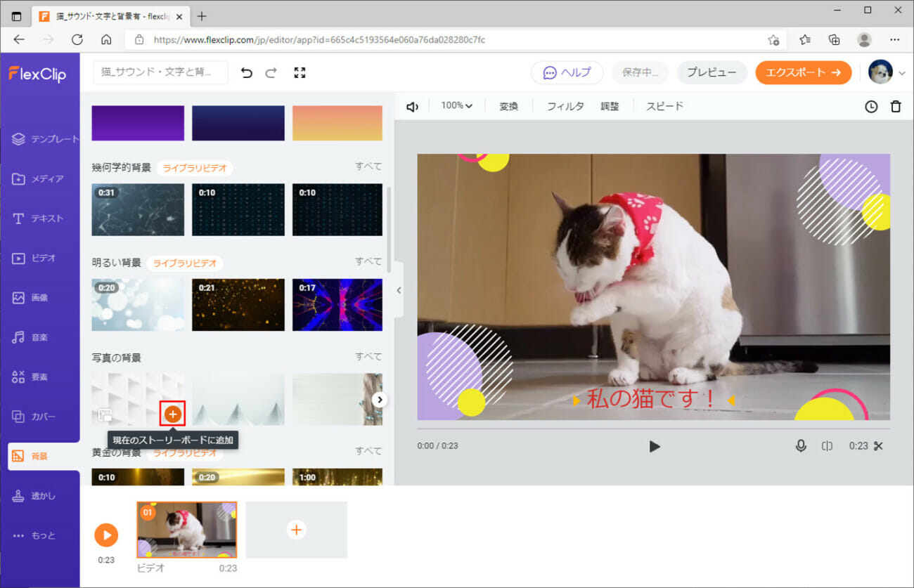Image resolution: width=914 pixels, height=588 pixels.
Task: Collapse the background side panel
Action: (399, 290)
